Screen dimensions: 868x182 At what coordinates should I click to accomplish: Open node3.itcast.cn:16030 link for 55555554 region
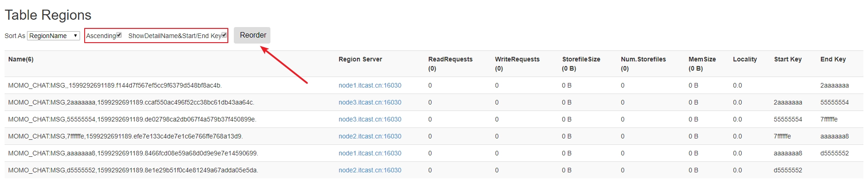[x=370, y=119]
